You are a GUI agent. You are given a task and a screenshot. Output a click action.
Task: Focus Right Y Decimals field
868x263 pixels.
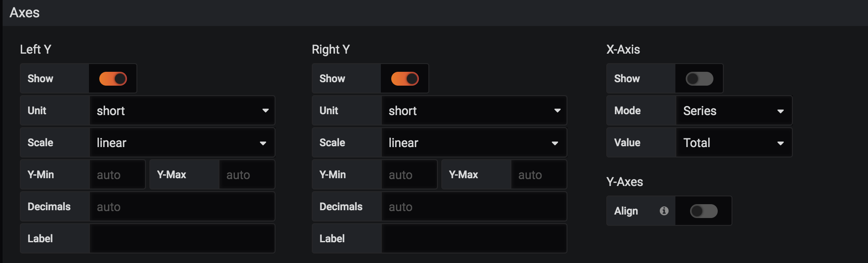(474, 207)
